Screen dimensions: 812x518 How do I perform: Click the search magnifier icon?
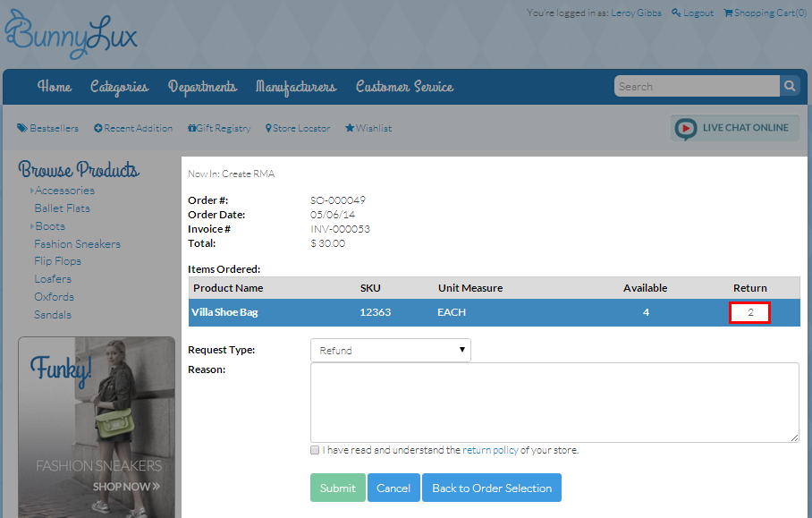coord(790,87)
